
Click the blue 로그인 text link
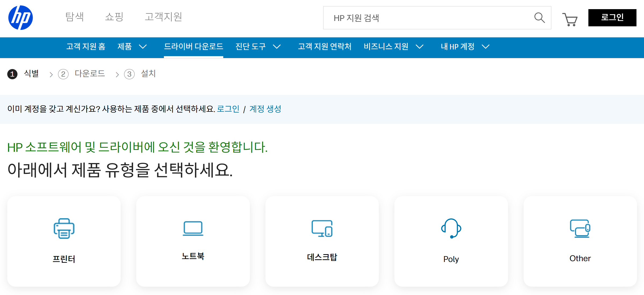pos(228,109)
